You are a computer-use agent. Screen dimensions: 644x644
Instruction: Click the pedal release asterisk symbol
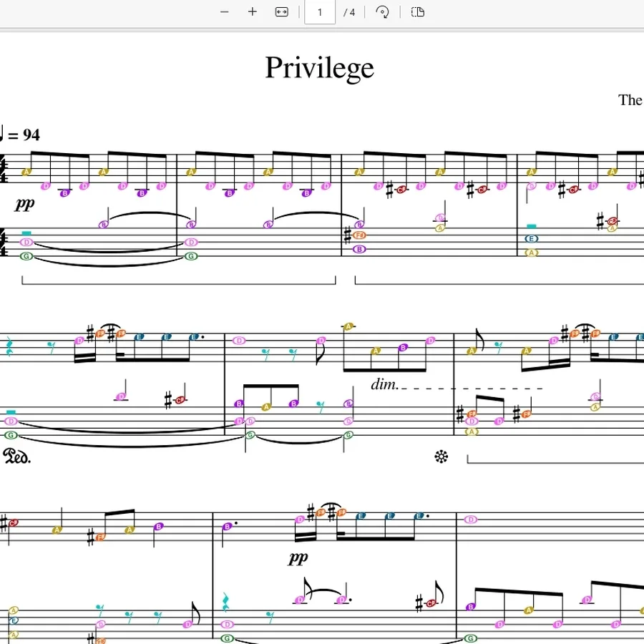[441, 457]
